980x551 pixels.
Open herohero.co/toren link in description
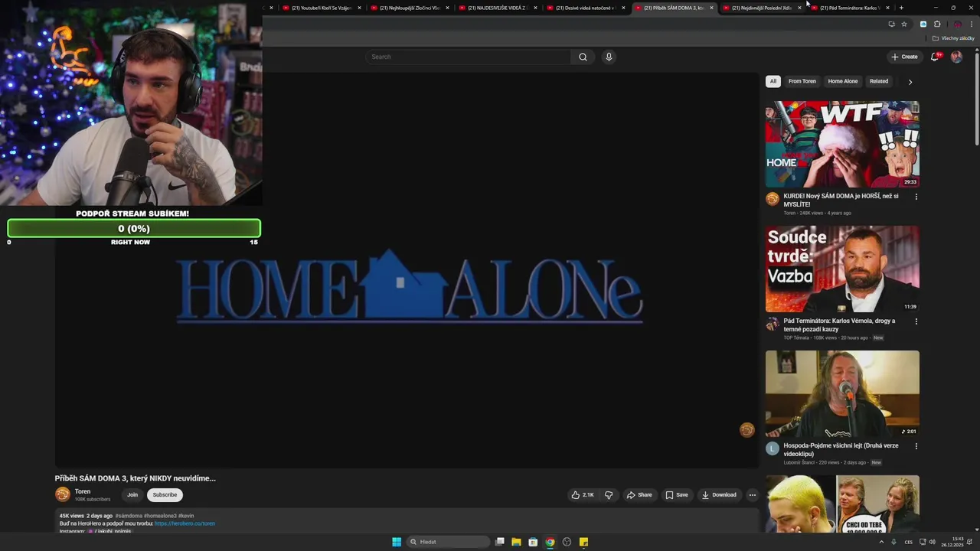click(185, 523)
